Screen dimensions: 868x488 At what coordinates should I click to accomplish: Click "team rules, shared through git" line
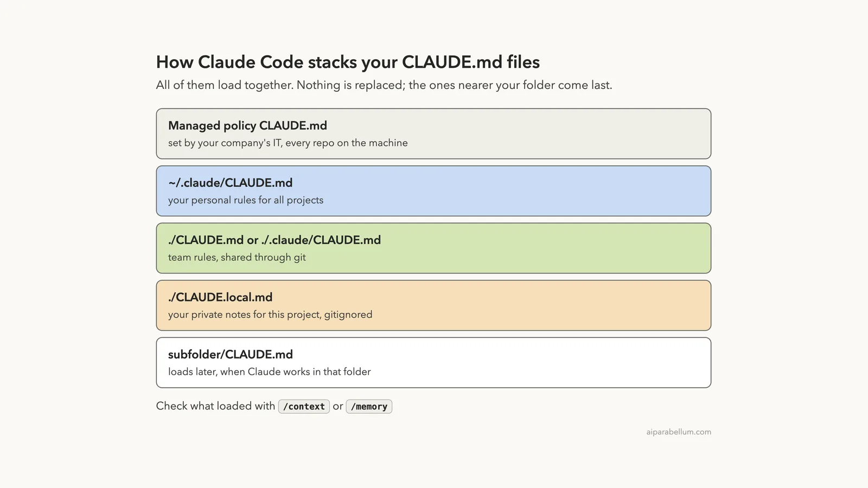coord(237,258)
